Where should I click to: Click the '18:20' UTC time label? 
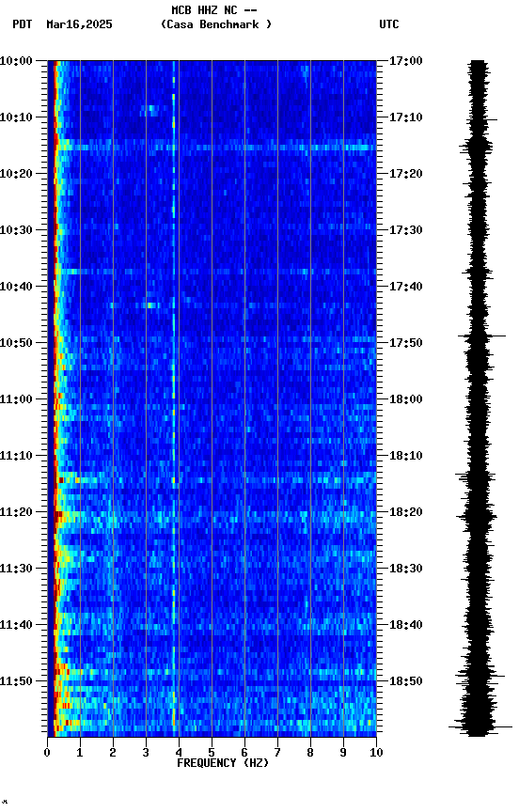[x=406, y=512]
